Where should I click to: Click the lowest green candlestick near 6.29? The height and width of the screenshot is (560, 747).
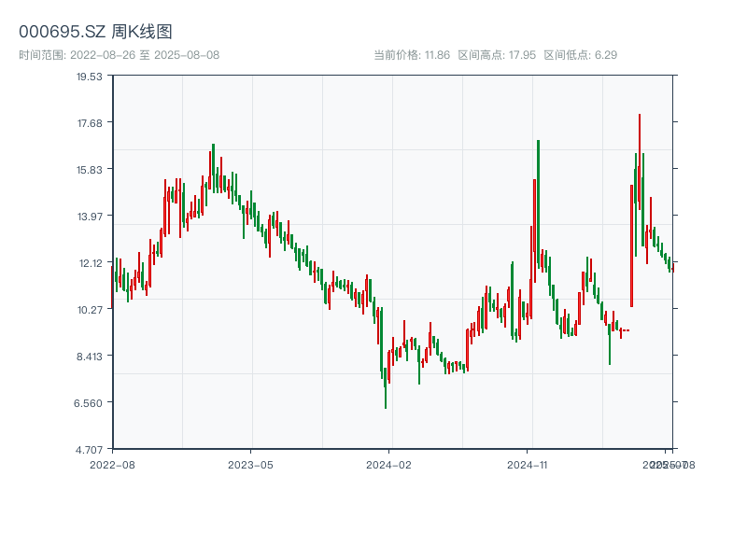[386, 387]
